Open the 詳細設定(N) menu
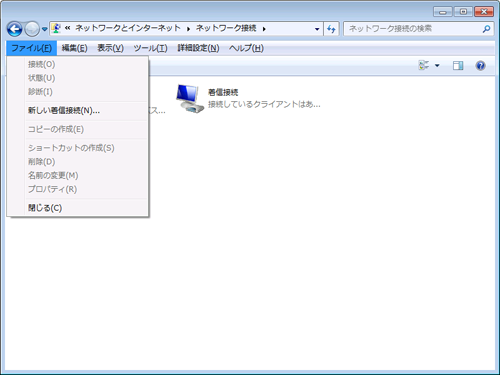The height and width of the screenshot is (375, 500). 198,48
